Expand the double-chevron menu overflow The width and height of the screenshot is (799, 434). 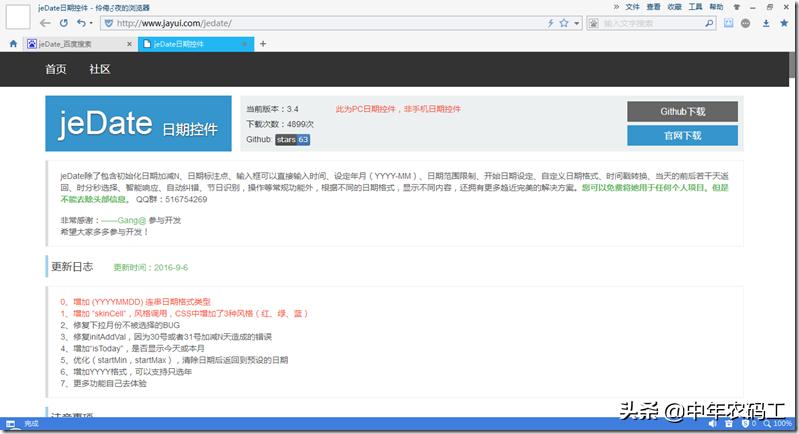tap(616, 7)
